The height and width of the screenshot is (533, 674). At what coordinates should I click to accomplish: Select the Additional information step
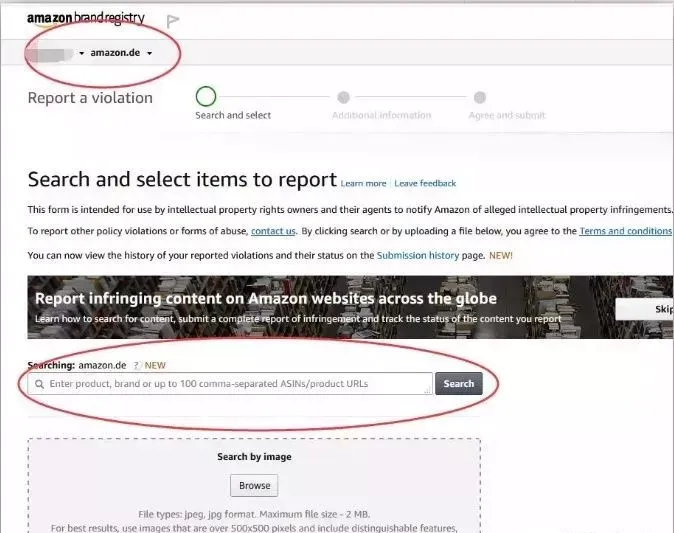[x=343, y=98]
